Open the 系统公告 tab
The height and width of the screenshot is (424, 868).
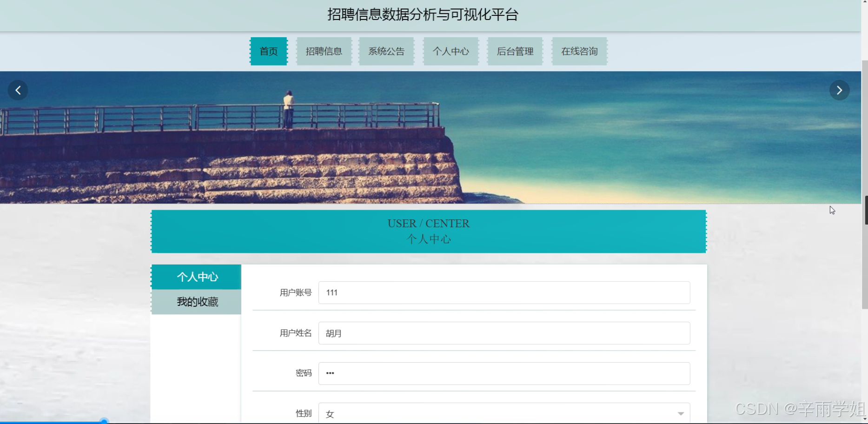coord(386,51)
